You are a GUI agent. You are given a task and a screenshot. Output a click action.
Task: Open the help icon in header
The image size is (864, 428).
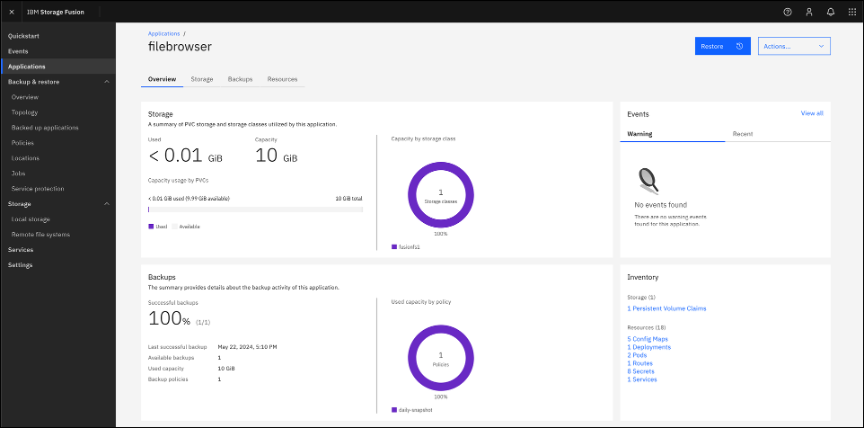787,11
